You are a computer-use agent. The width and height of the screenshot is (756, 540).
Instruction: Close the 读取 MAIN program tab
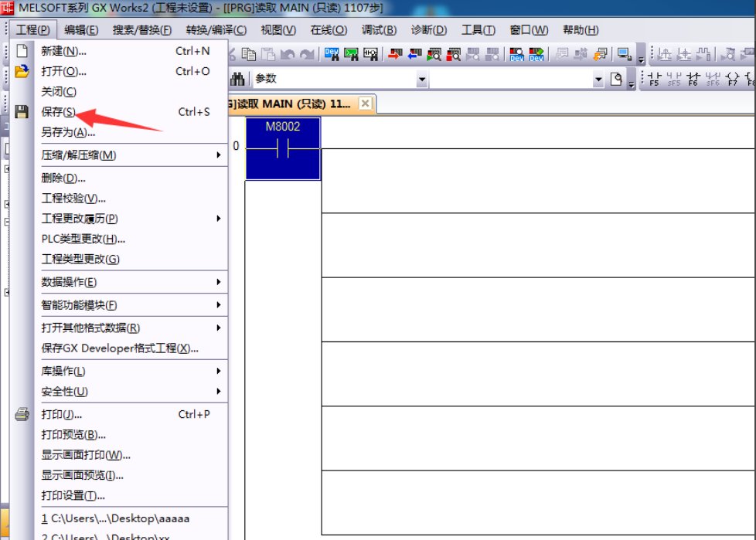click(x=366, y=104)
